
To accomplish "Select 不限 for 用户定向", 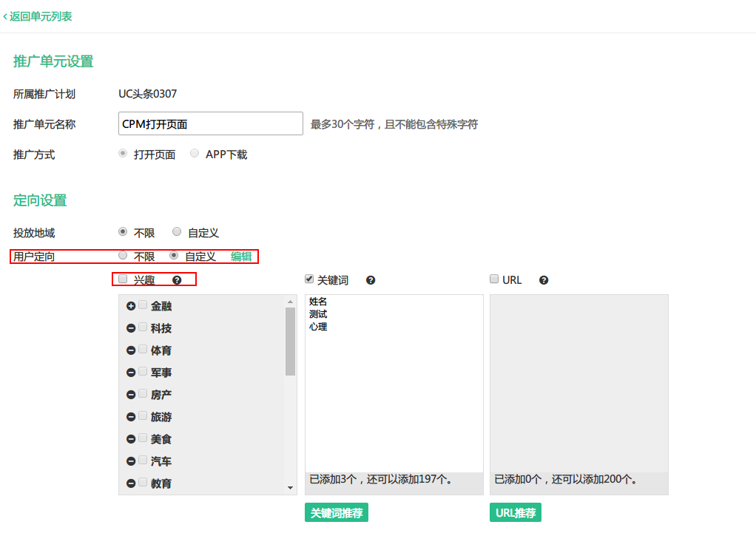I will 123,256.
